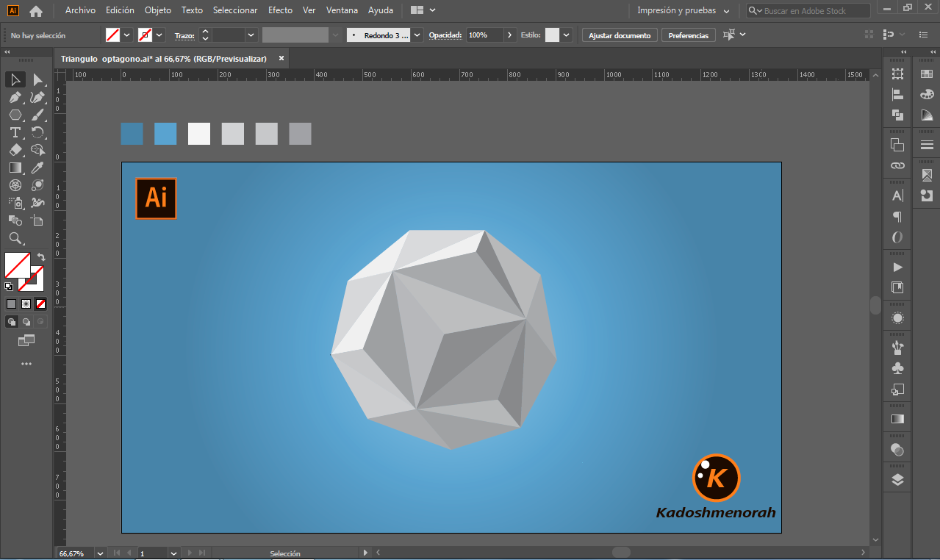Open the Swatches panel

(927, 73)
